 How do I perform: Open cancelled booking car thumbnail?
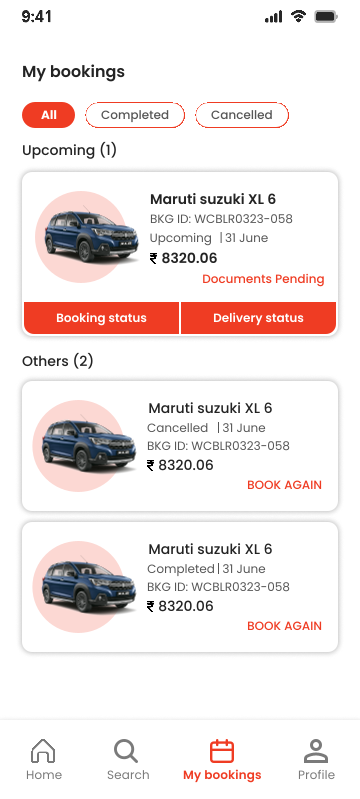click(x=84, y=446)
